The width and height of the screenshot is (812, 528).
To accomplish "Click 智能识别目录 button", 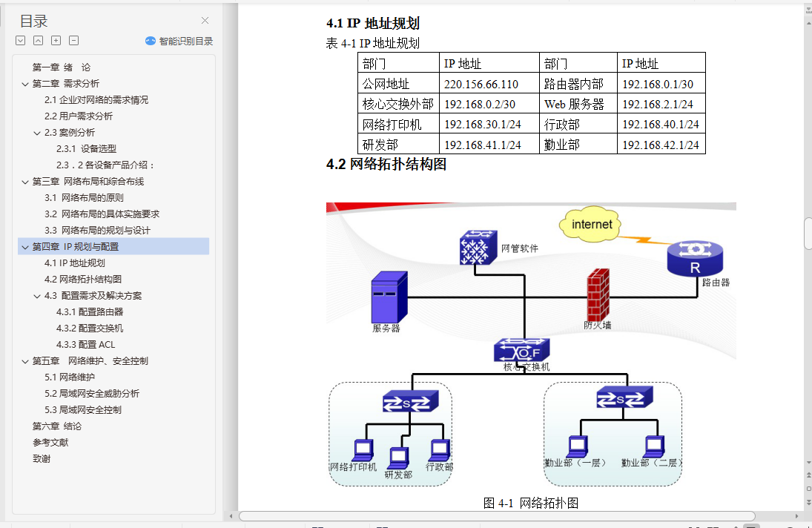I will pos(179,41).
